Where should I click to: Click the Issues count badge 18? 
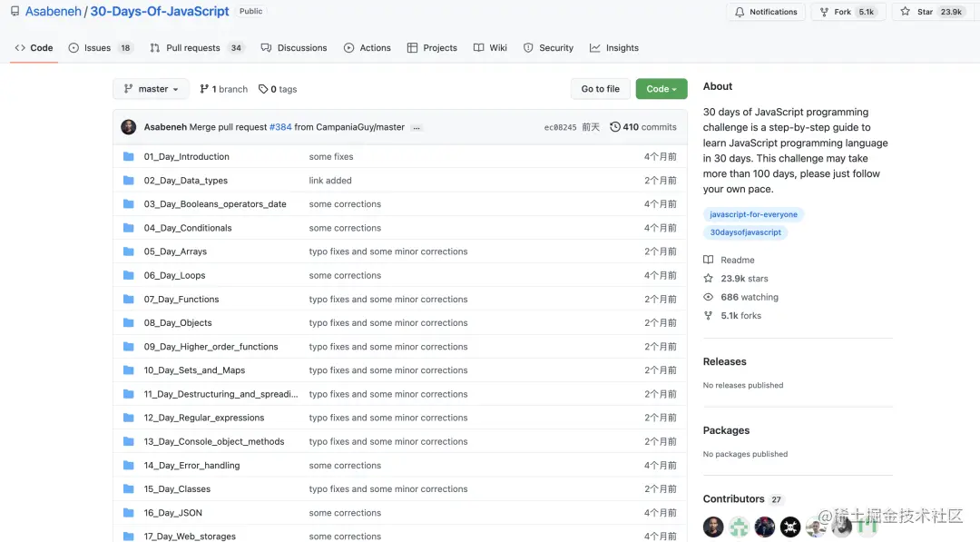point(125,48)
